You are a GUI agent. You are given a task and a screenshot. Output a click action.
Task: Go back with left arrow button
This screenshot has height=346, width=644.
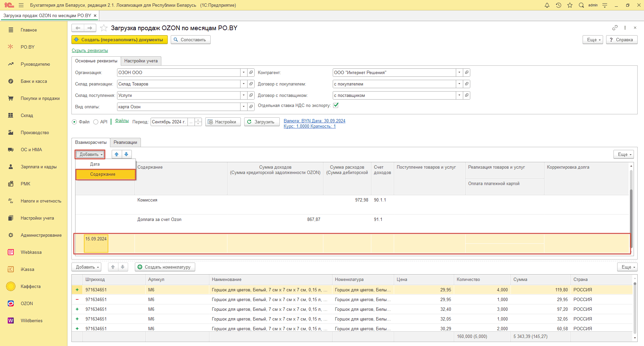coord(78,28)
